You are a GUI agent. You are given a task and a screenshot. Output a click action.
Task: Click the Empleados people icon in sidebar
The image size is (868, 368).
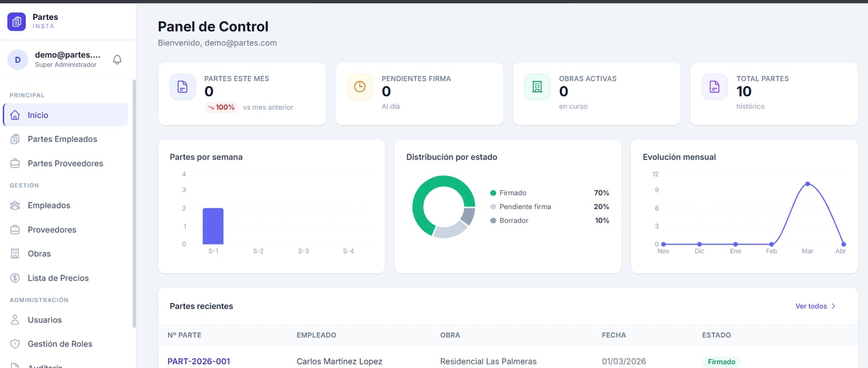(16, 205)
